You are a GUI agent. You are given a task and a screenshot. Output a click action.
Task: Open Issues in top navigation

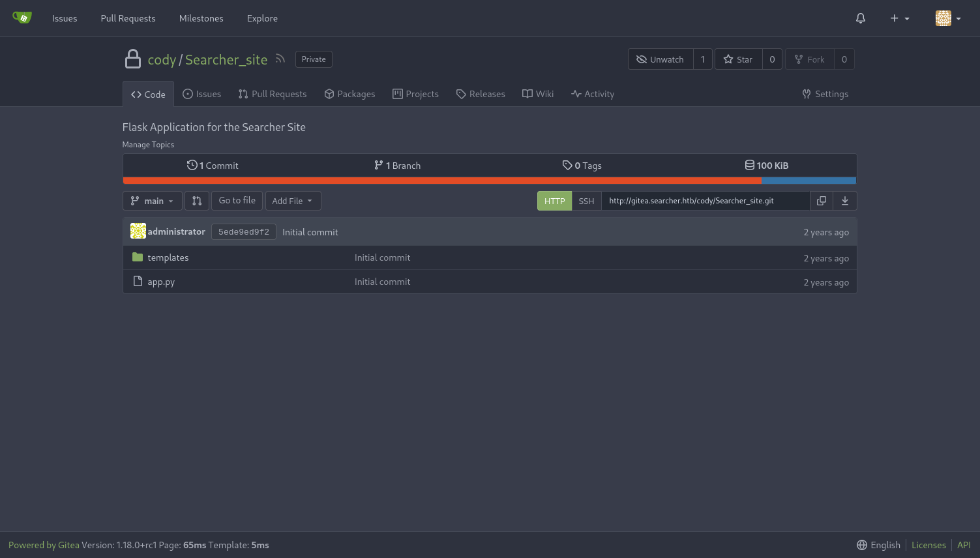point(65,18)
